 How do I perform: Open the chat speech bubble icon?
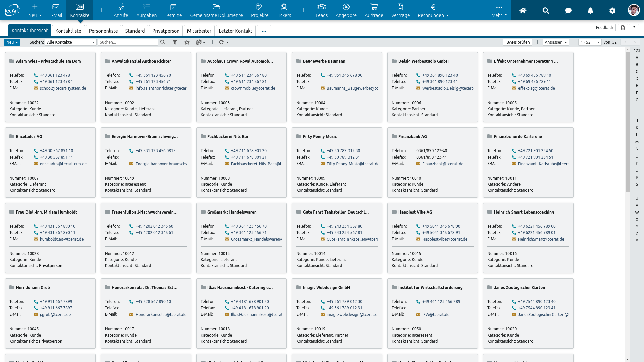[568, 11]
